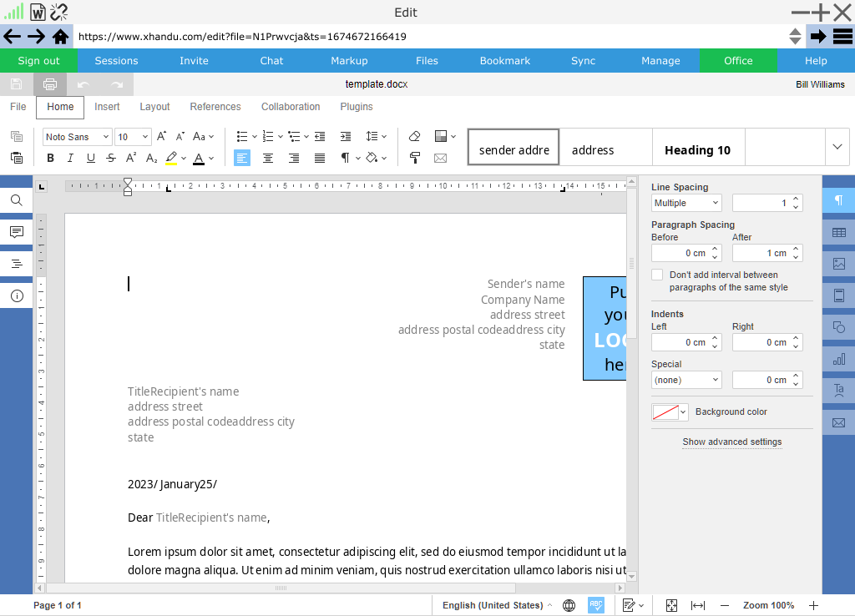The image size is (855, 616).
Task: Apply bold formatting
Action: [50, 158]
